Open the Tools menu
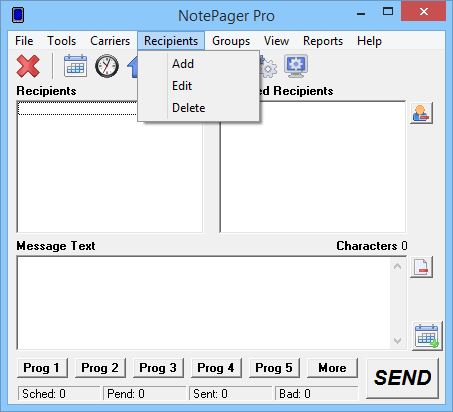453x412 pixels. 62,41
